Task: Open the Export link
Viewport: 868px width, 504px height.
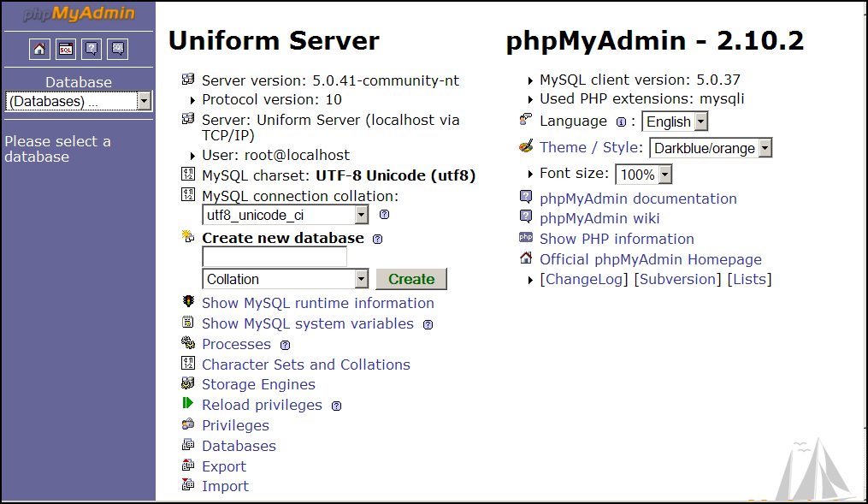Action: click(224, 466)
